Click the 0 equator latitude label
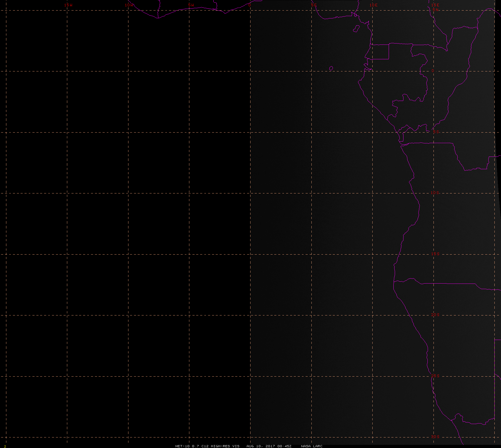This screenshot has width=501, height=448. pyautogui.click(x=433, y=71)
